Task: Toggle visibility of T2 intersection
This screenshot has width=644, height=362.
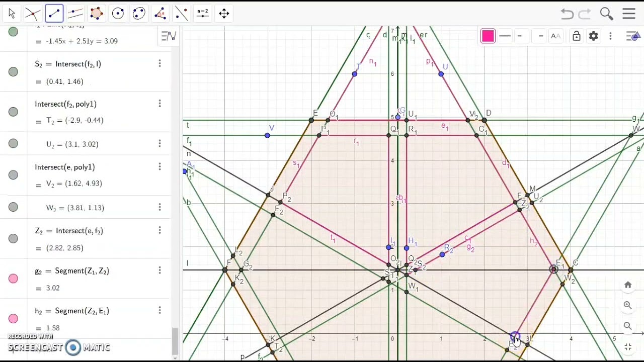Action: pyautogui.click(x=13, y=112)
